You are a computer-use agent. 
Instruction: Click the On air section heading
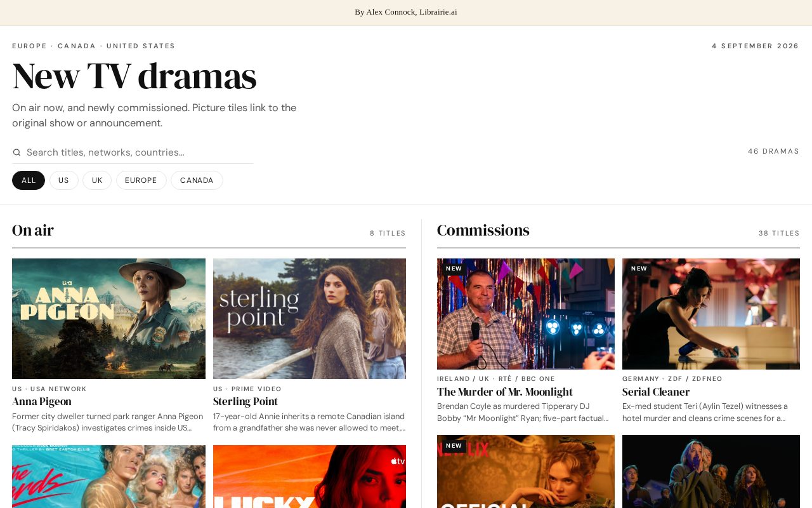(33, 231)
